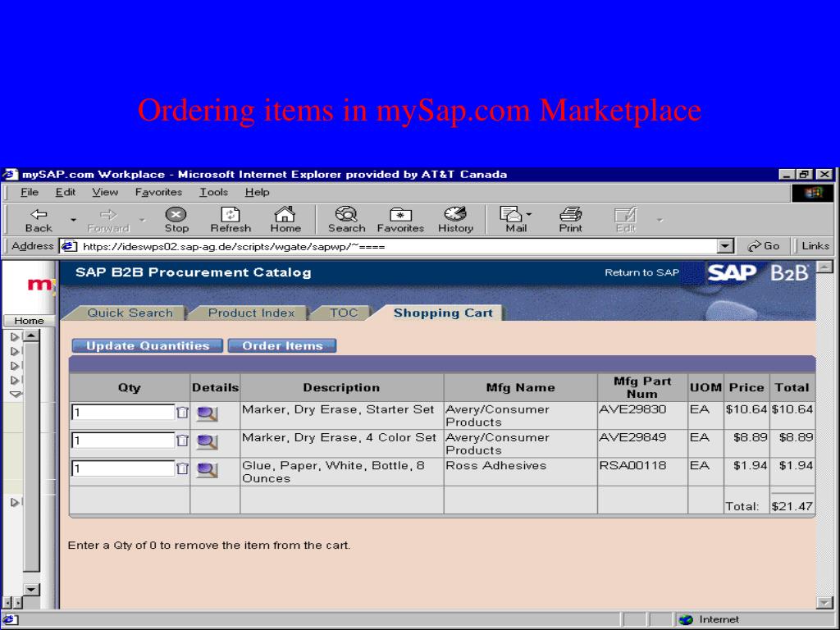The height and width of the screenshot is (630, 840).
Task: Click the Links toolbar label
Action: [x=815, y=246]
